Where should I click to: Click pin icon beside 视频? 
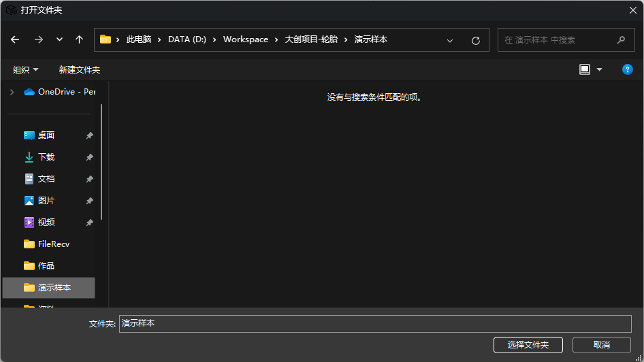89,223
